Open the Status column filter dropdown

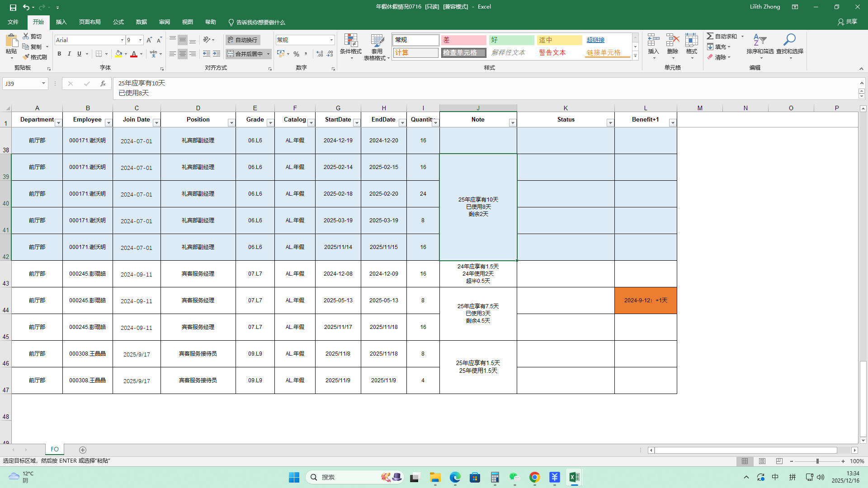click(x=610, y=123)
